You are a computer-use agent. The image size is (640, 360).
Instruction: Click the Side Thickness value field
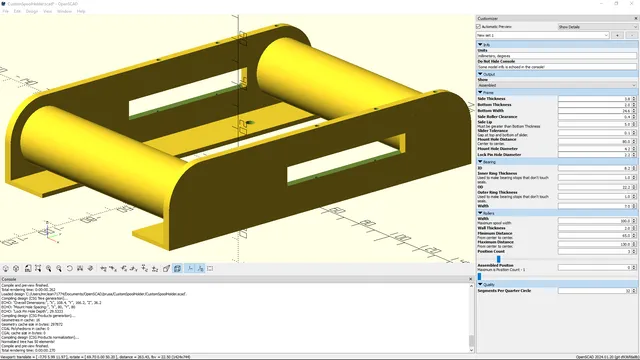pyautogui.click(x=595, y=99)
